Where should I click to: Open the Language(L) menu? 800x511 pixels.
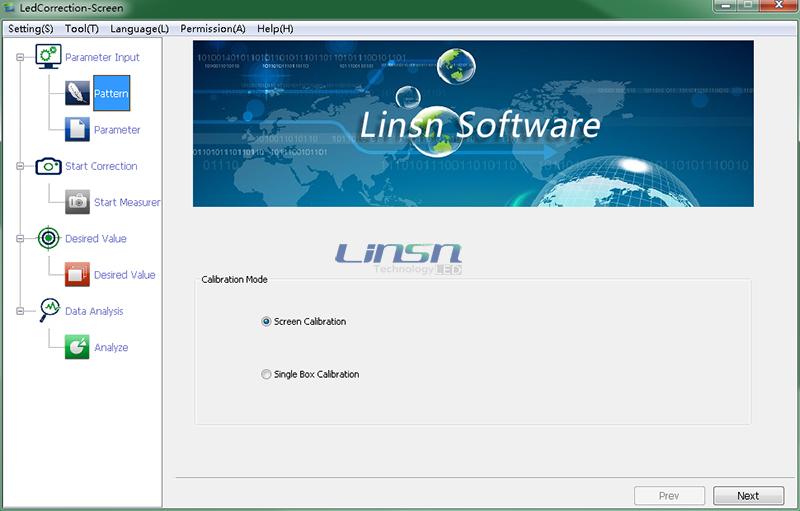[139, 28]
